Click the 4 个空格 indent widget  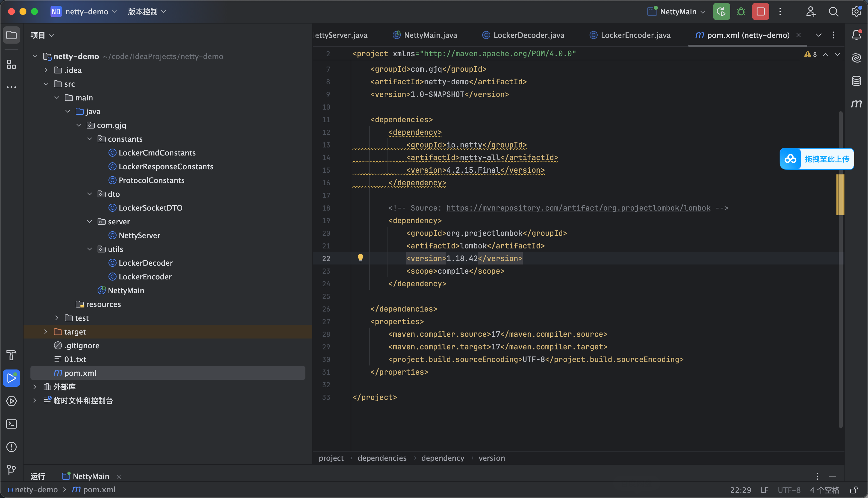[824, 490]
